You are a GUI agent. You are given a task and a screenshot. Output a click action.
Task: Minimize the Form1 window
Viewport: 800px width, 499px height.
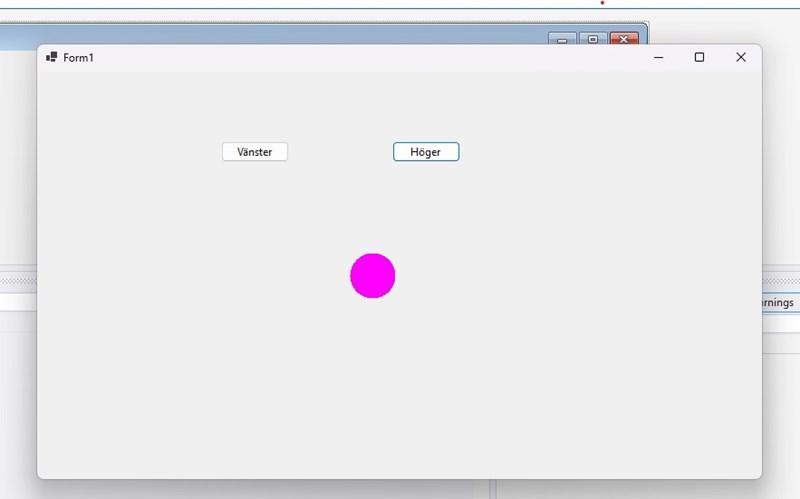coord(658,58)
